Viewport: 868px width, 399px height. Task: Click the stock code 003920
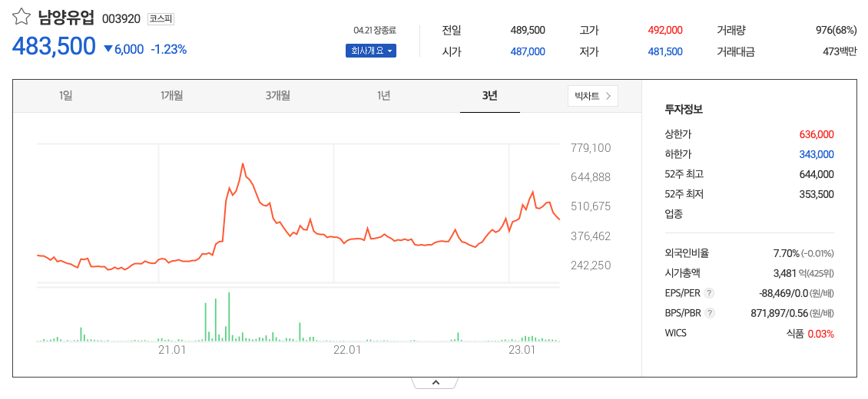point(122,19)
